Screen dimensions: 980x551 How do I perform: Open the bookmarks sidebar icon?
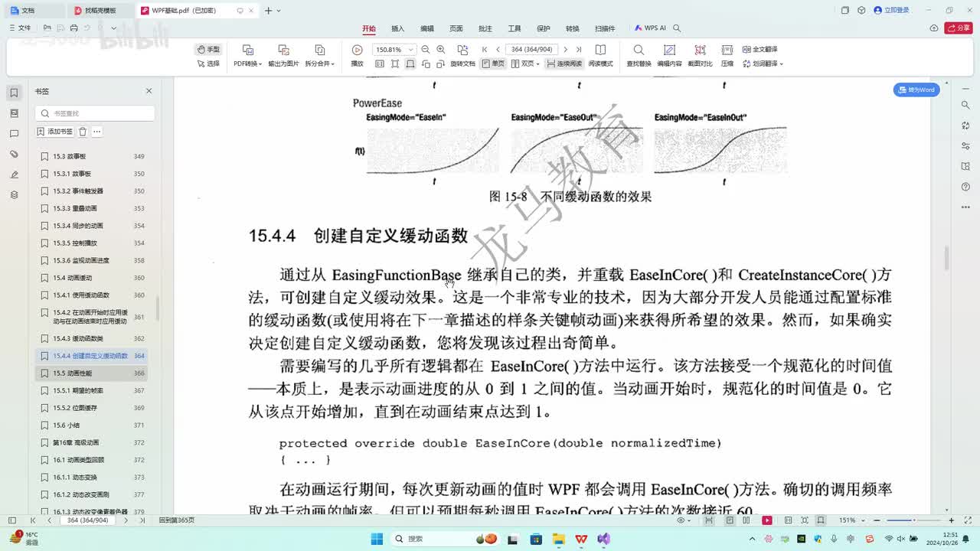coord(14,93)
